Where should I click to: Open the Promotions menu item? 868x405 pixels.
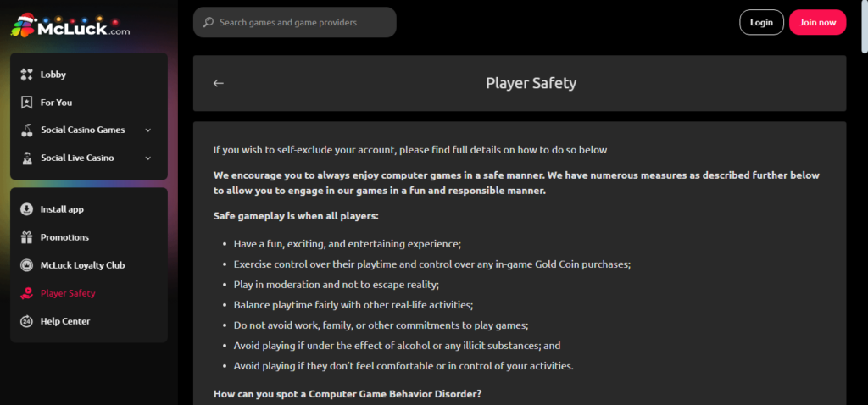pos(88,237)
